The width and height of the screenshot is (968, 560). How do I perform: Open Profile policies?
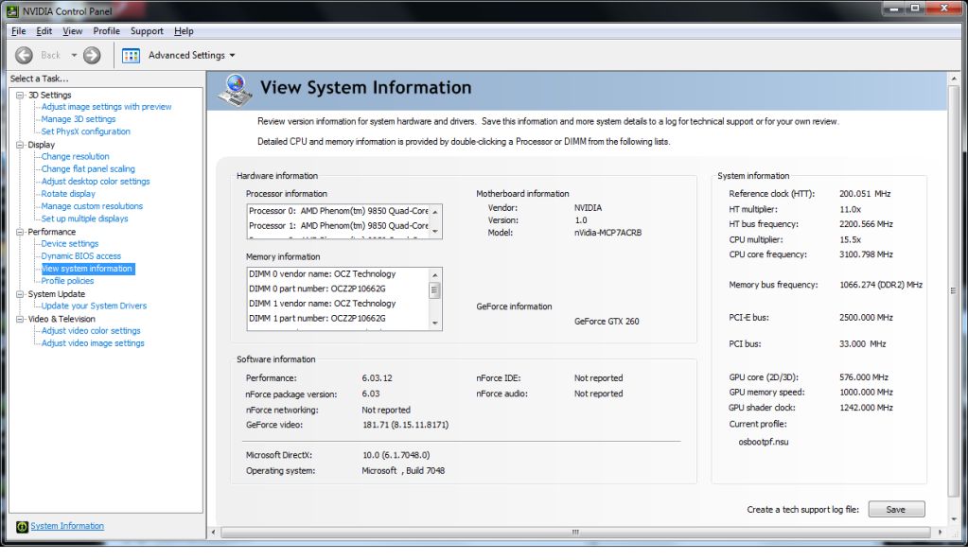pos(67,281)
